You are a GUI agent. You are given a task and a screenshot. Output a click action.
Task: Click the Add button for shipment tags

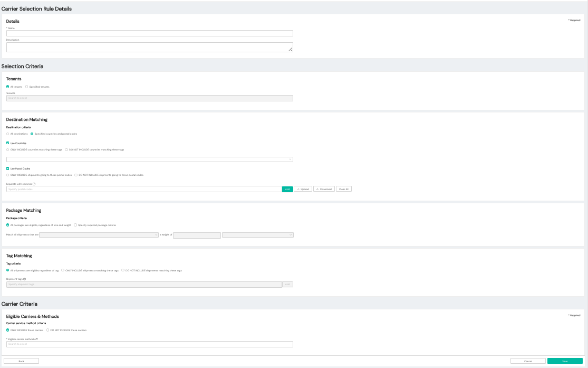(x=287, y=284)
